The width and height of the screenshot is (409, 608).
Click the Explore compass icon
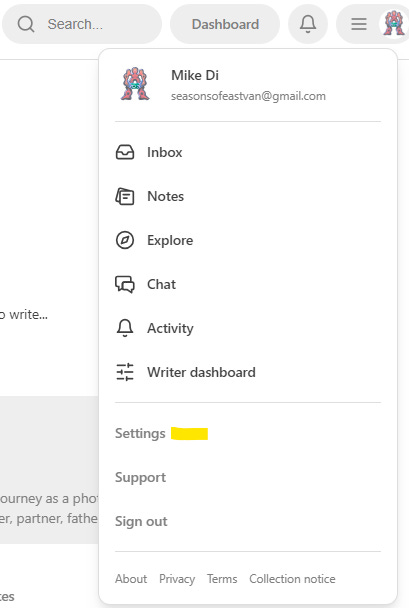(125, 240)
